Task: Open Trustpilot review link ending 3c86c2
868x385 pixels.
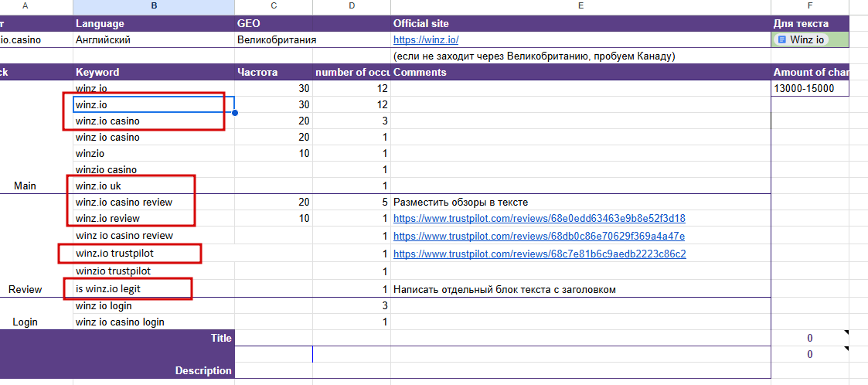Action: [540, 254]
